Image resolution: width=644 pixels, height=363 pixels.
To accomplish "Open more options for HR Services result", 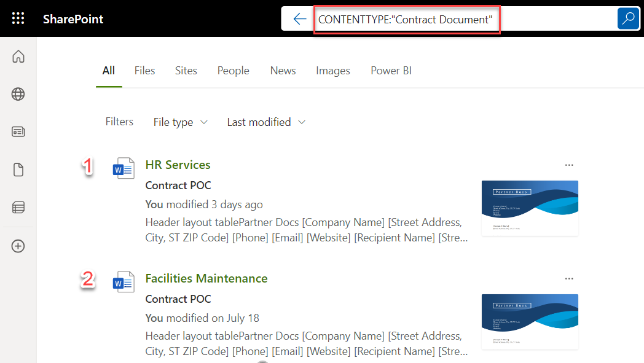I will (x=569, y=165).
